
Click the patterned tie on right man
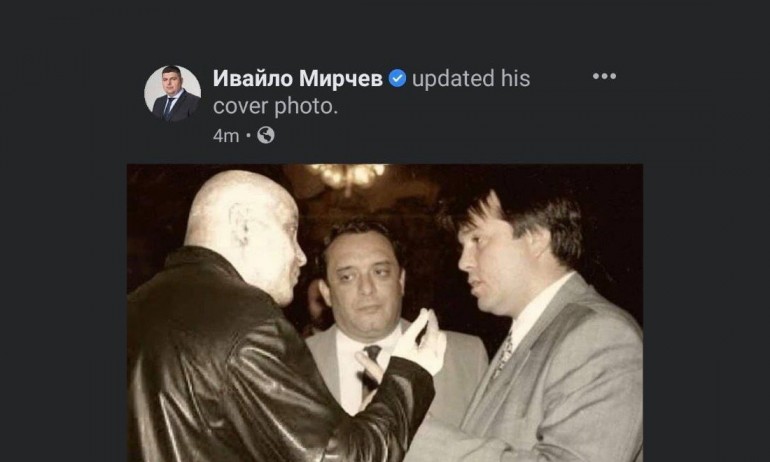point(504,354)
